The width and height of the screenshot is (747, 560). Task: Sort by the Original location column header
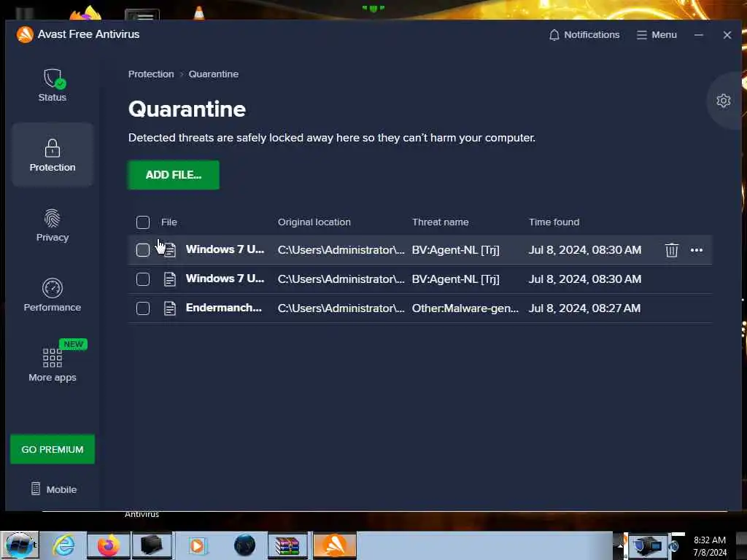314,222
